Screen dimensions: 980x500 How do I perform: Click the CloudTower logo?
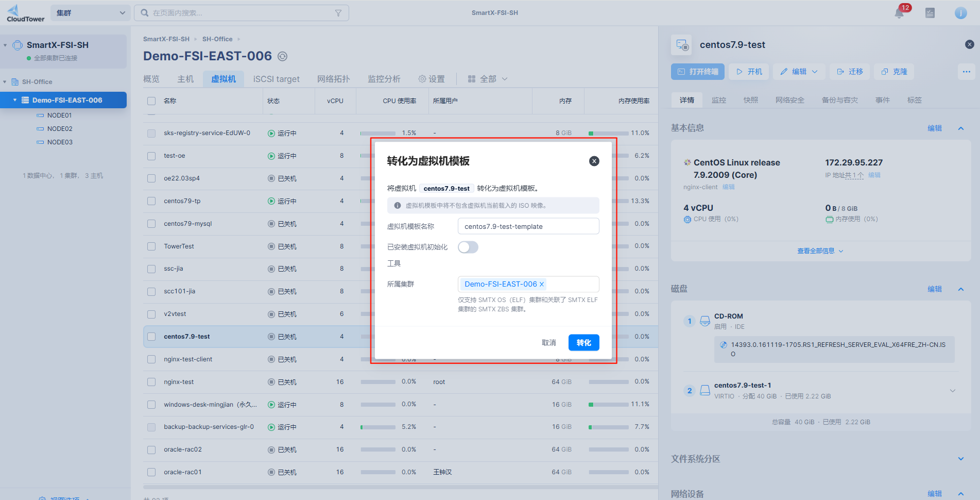(25, 13)
